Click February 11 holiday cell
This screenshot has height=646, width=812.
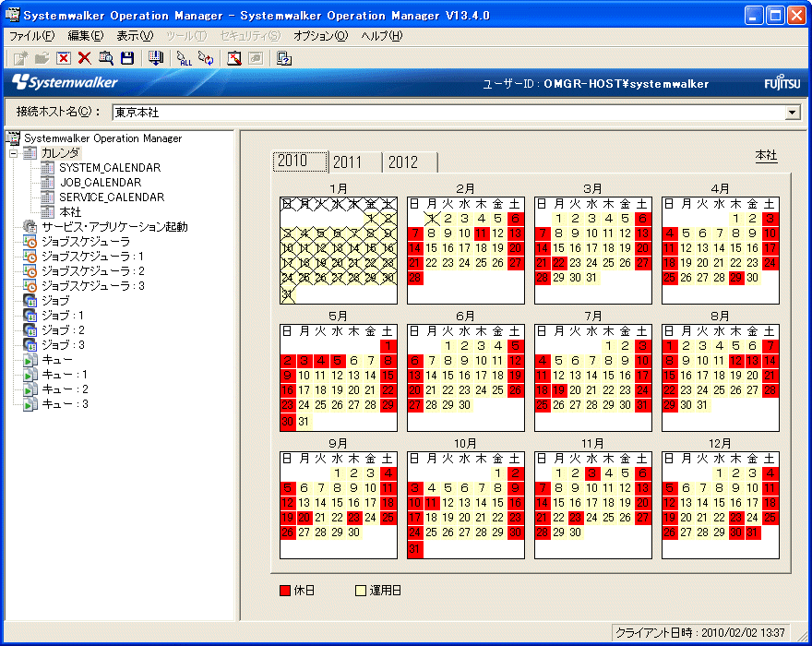[482, 233]
